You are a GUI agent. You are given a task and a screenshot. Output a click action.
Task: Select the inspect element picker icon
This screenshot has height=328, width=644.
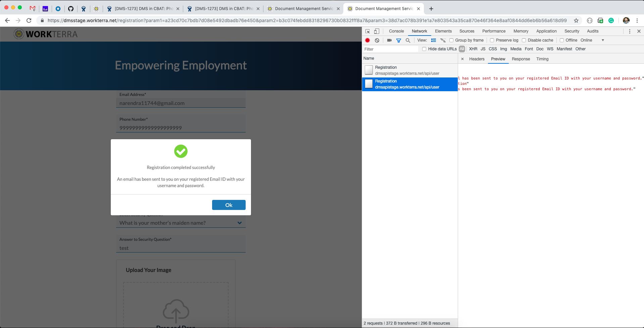pos(367,31)
